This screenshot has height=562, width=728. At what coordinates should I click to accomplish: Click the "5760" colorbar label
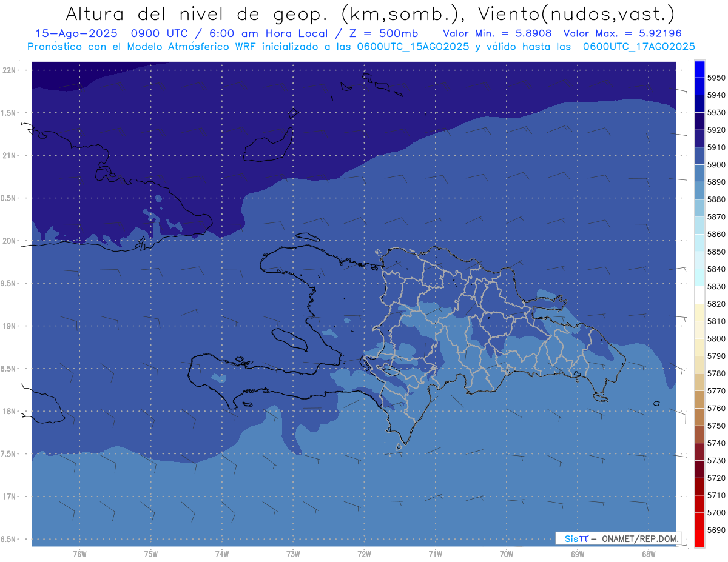coord(716,408)
